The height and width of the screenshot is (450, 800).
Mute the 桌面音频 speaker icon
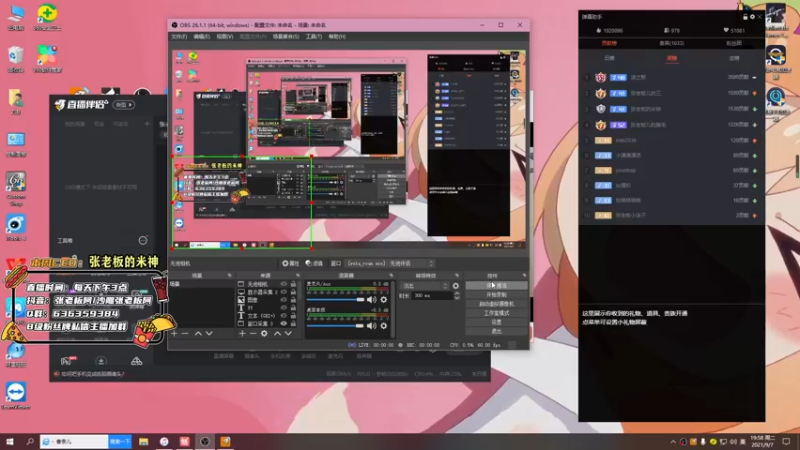click(371, 326)
